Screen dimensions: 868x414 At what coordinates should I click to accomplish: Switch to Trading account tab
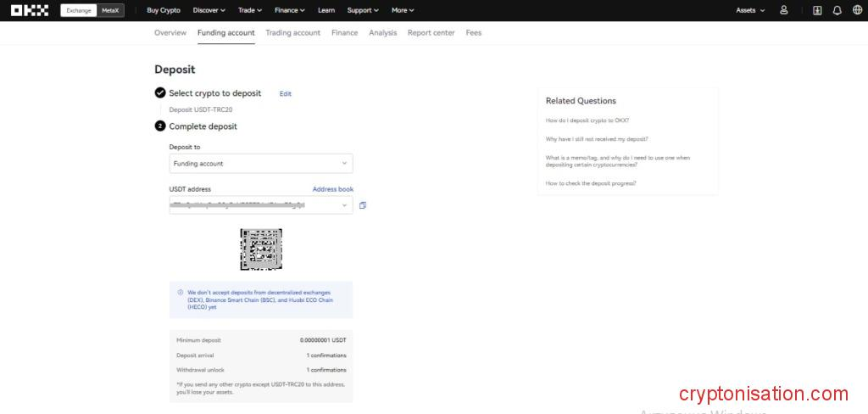coord(292,32)
